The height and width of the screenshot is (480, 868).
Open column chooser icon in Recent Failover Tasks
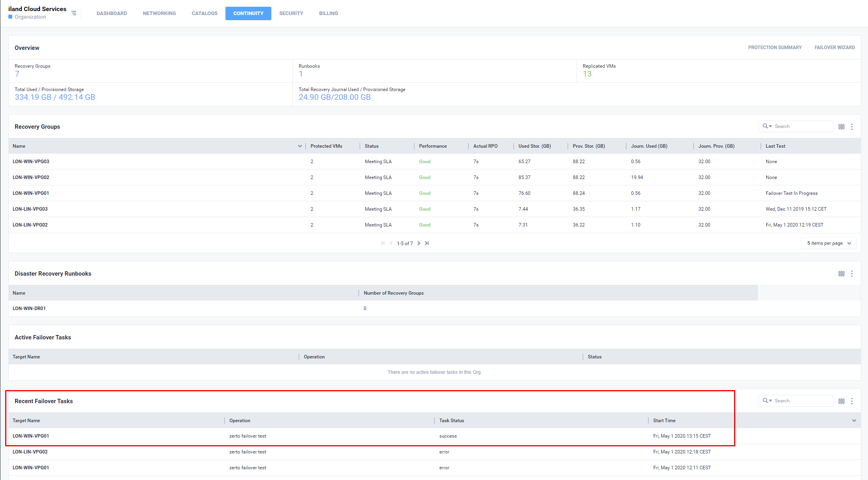coord(841,401)
